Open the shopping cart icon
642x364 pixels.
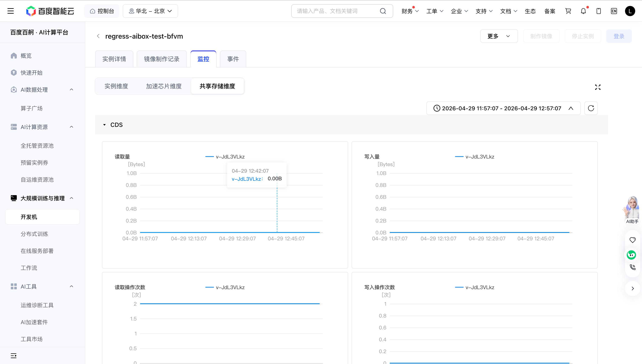click(x=568, y=11)
